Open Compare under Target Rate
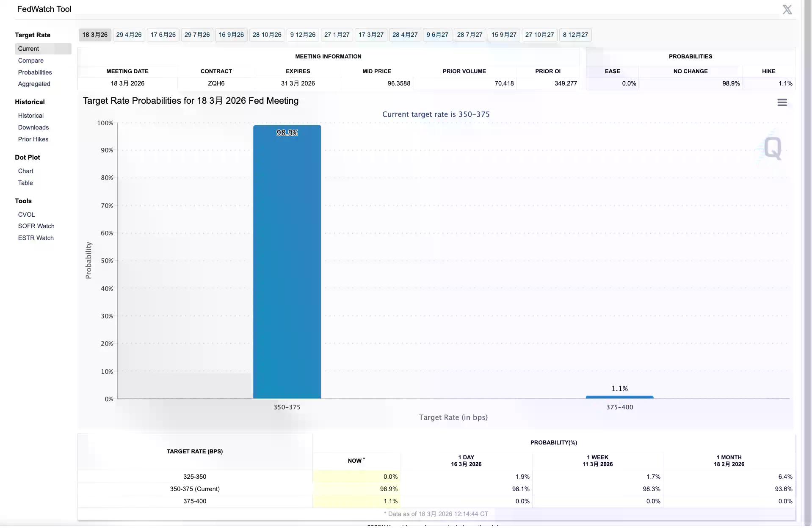The image size is (812, 530). (30, 61)
